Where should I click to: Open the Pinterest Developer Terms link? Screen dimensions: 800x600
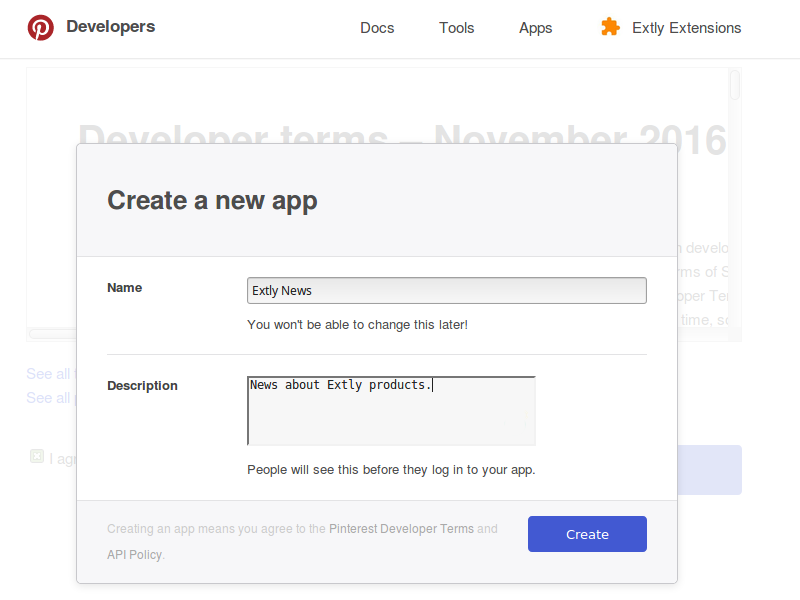coord(402,529)
